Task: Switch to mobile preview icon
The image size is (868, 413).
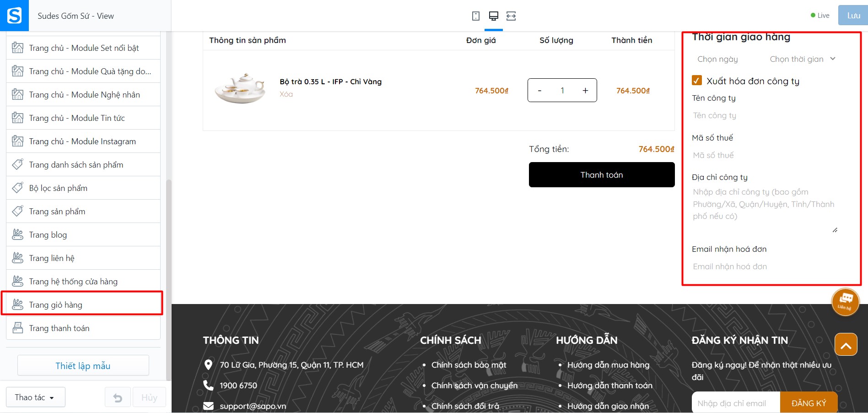Action: click(476, 16)
